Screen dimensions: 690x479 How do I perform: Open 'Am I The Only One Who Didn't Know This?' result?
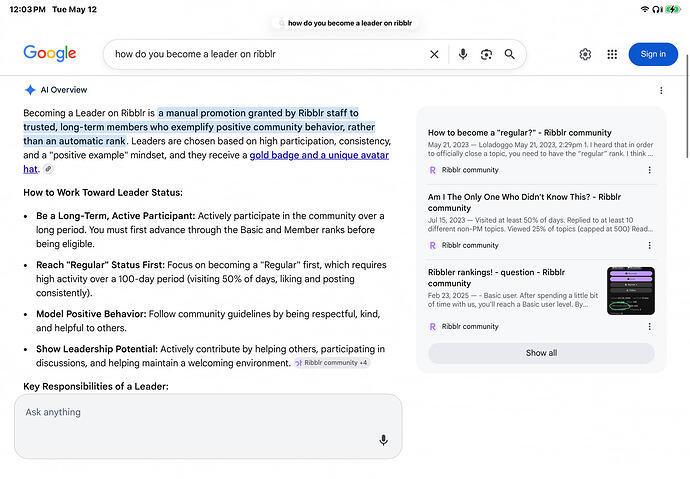524,202
